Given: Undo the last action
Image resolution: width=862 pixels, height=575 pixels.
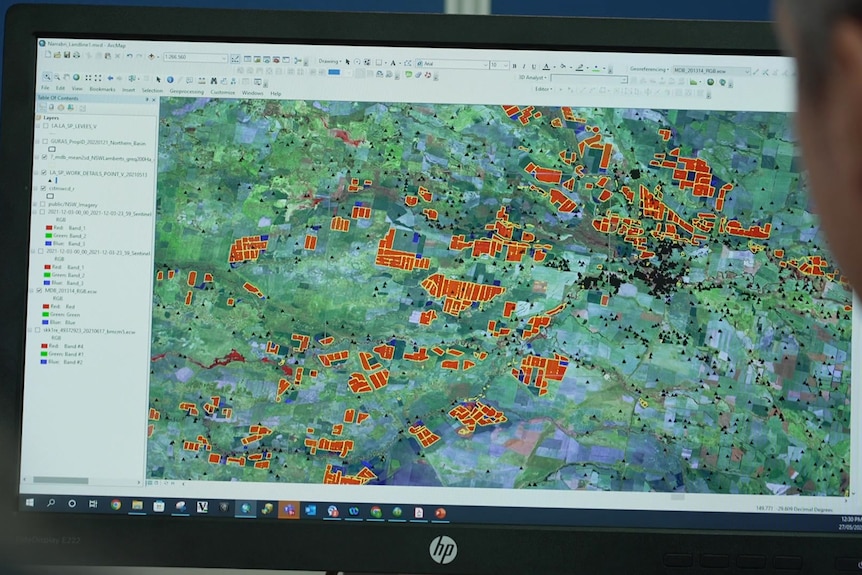Looking at the screenshot, I should pos(129,56).
